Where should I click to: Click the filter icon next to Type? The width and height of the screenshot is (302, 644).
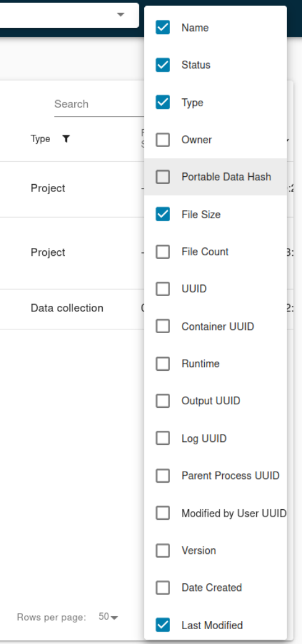(66, 139)
